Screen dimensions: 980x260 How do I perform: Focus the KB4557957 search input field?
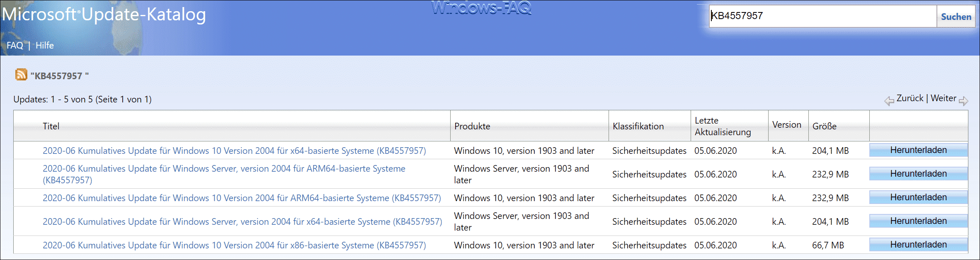823,16
